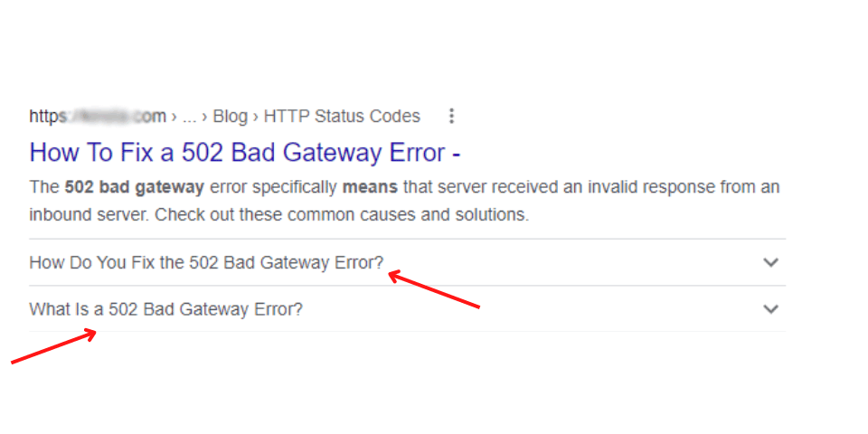
Task: Click the trailing dash ending the blue title
Action: click(x=456, y=155)
